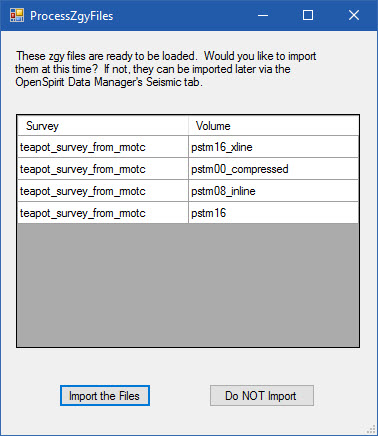Click the resize grip in bottom corner
378x436 pixels.
pyautogui.click(x=372, y=430)
